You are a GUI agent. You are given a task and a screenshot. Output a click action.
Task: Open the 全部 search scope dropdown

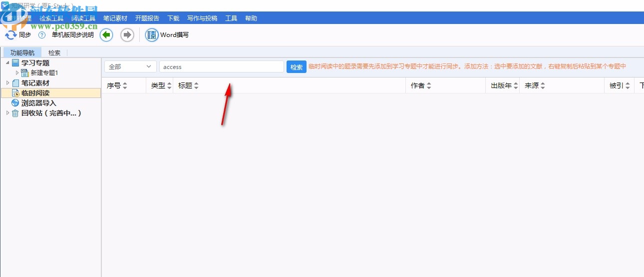[130, 66]
